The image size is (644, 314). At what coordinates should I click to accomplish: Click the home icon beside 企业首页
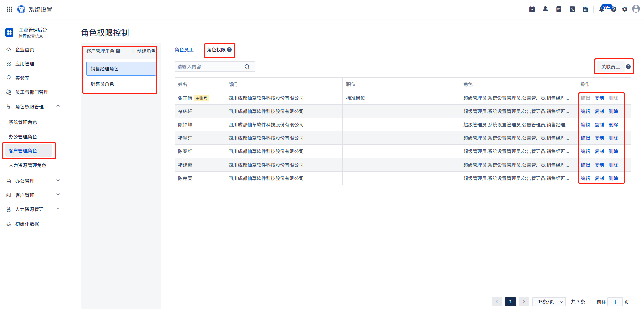click(x=9, y=50)
